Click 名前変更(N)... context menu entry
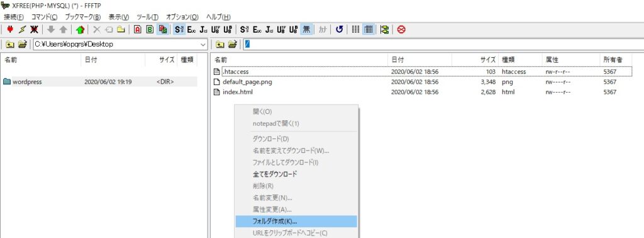This screenshot has width=644, height=238. click(296, 198)
